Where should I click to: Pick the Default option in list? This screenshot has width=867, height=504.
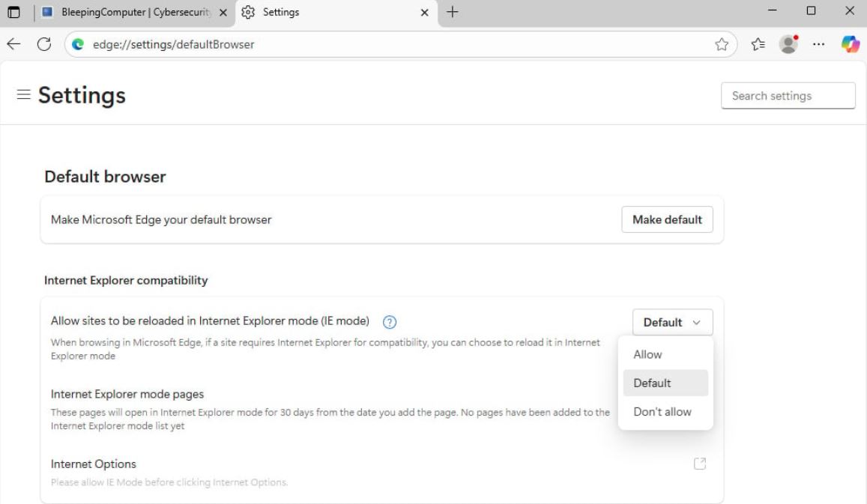652,383
